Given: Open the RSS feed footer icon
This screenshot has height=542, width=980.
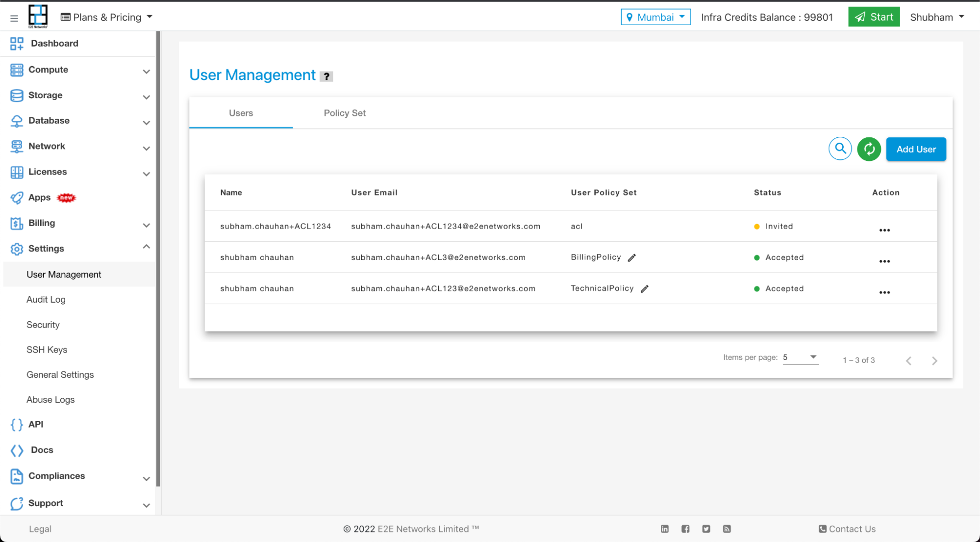Looking at the screenshot, I should (727, 529).
